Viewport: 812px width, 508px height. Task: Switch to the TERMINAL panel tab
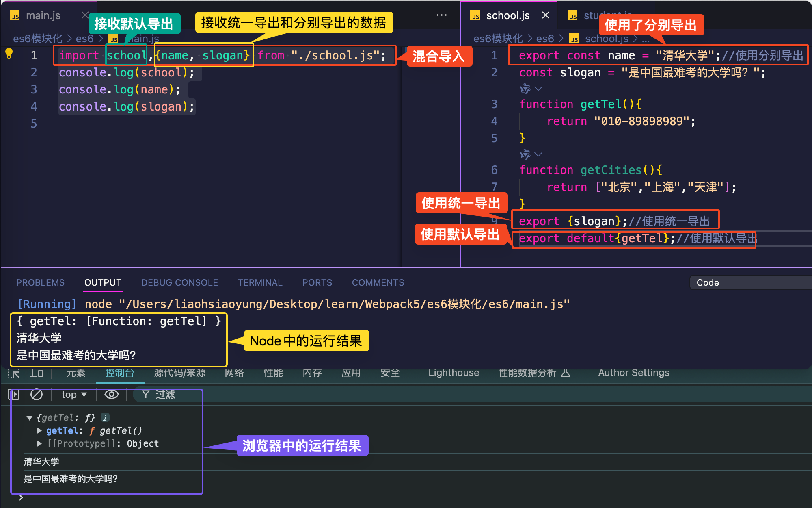(260, 282)
